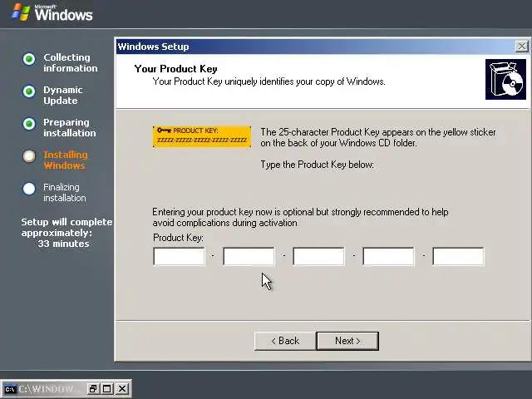Image resolution: width=532 pixels, height=399 pixels.
Task: Click the 'Collecting information' step text
Action: [x=70, y=63]
